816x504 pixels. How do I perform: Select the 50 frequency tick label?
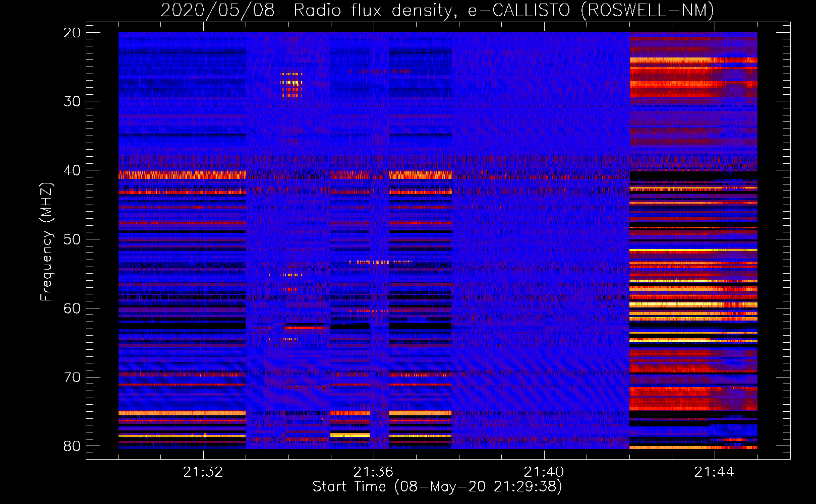click(72, 239)
